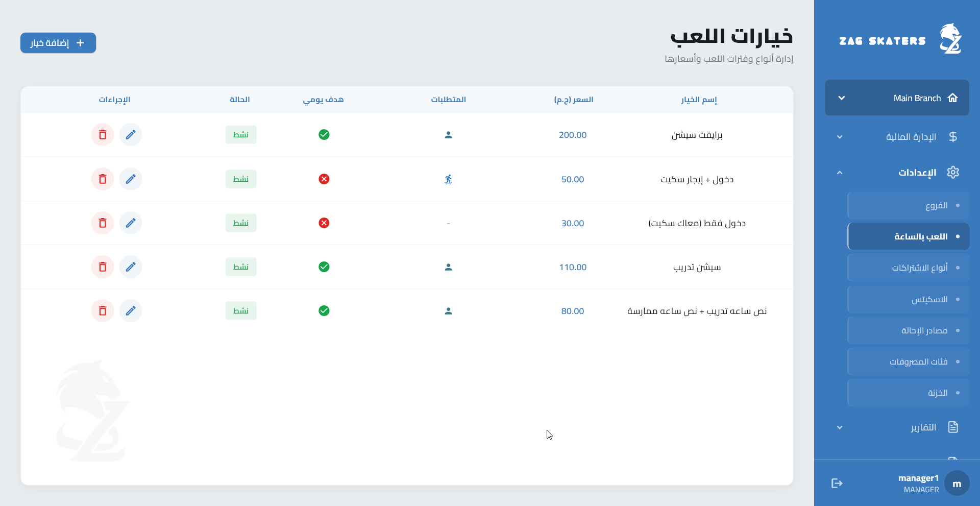
Task: Click the الحالة column header
Action: pos(240,100)
